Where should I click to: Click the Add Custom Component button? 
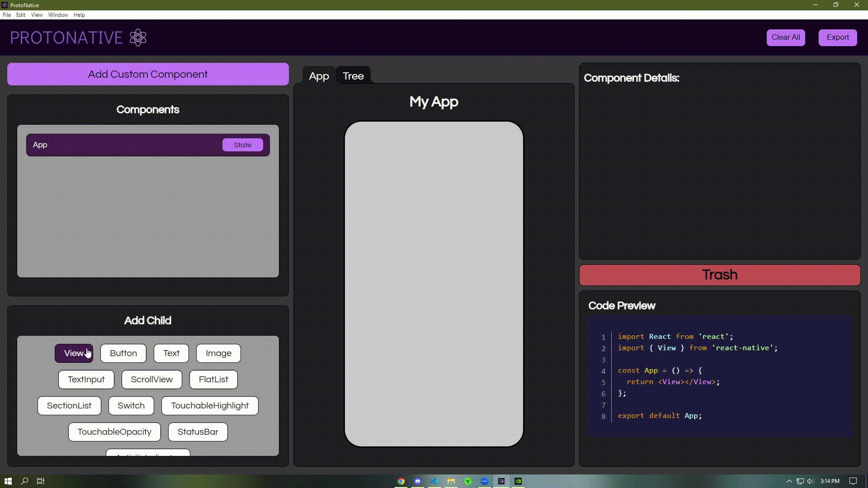coord(148,74)
